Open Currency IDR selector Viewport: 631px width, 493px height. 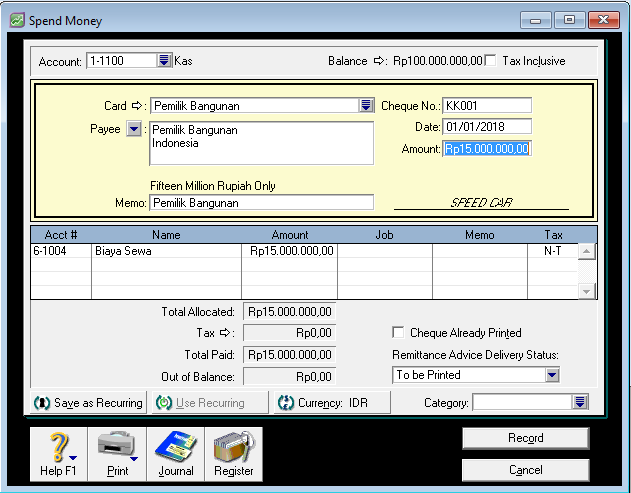(332, 402)
